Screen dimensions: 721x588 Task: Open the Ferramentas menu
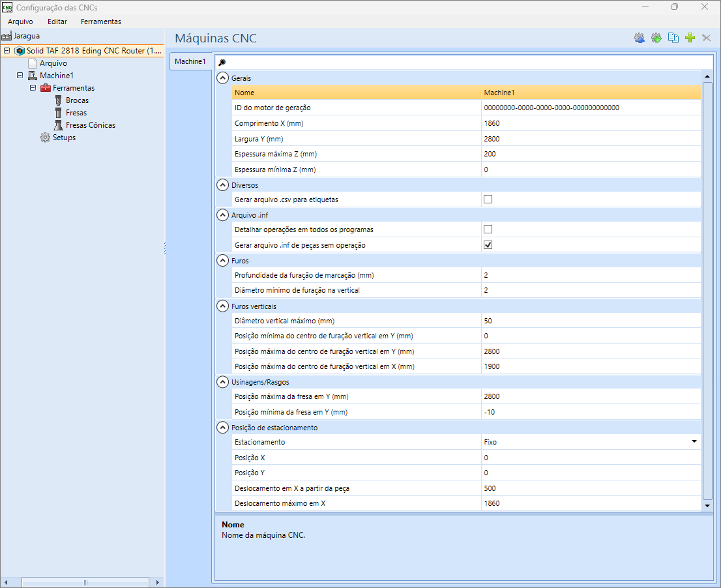(100, 22)
